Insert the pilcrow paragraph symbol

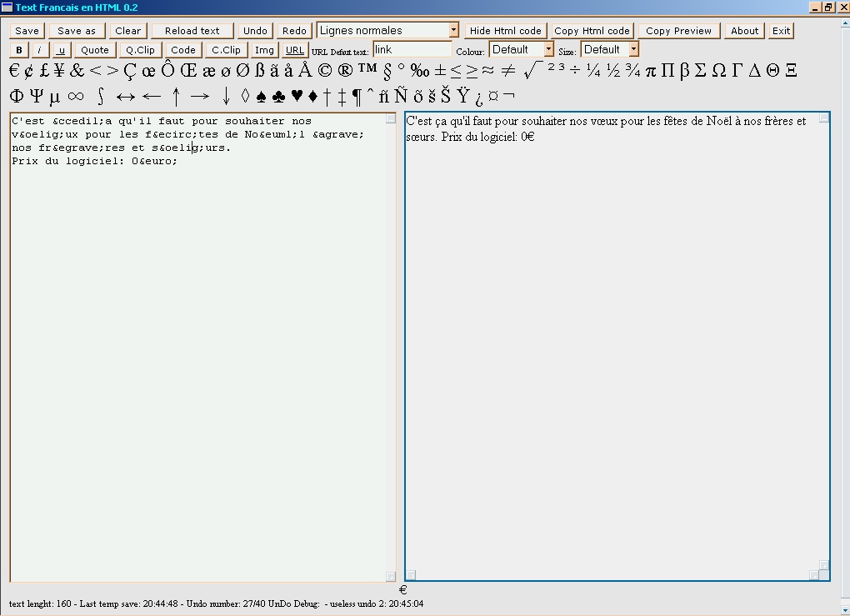click(x=357, y=97)
